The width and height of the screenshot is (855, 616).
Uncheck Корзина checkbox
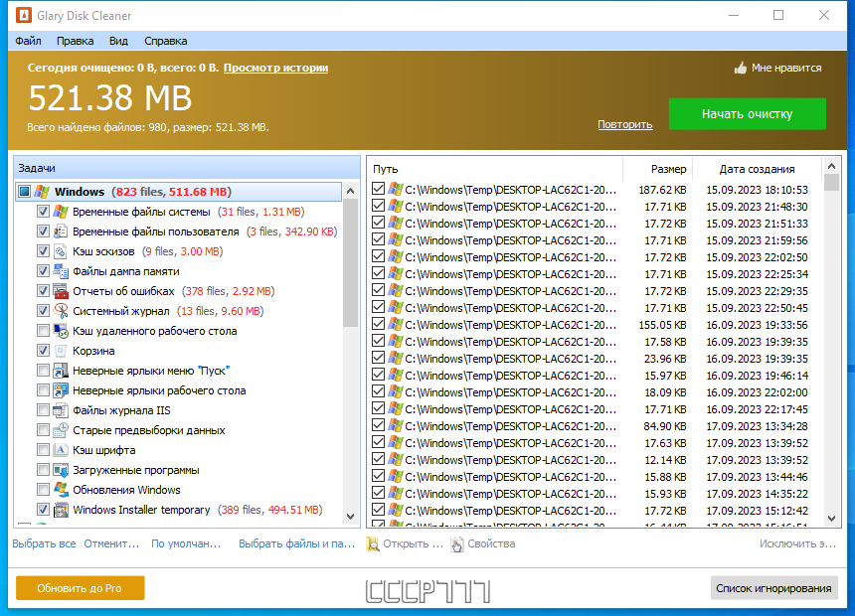43,351
